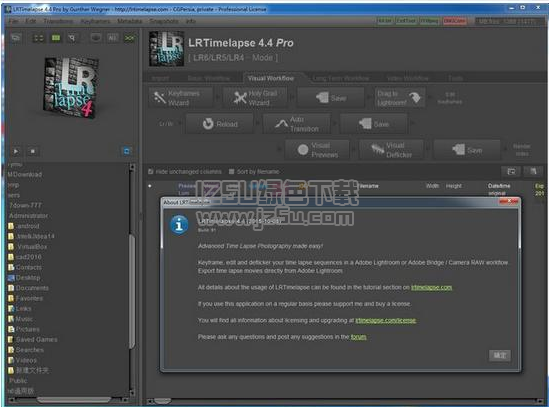Click the red status indicator in top bar
550x407 pixels.
454,21
